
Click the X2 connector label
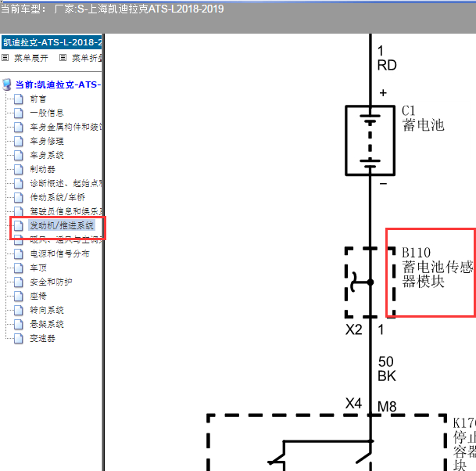pos(353,329)
